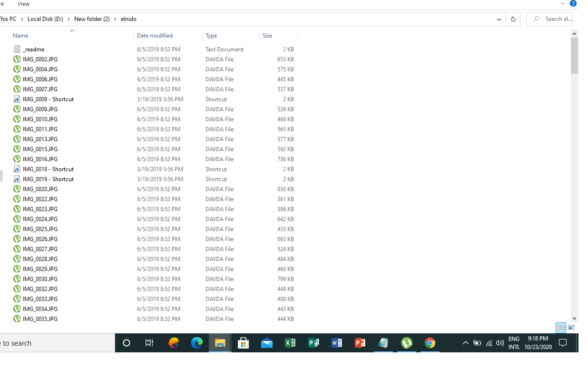Select the IMG_0007.JPG file icon
The image size is (588, 369).
tap(17, 89)
